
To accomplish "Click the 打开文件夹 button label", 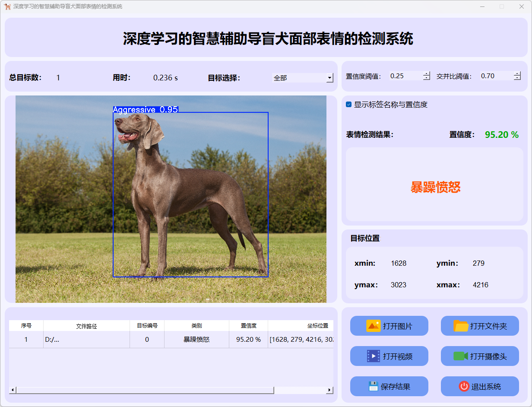I will [x=488, y=326].
